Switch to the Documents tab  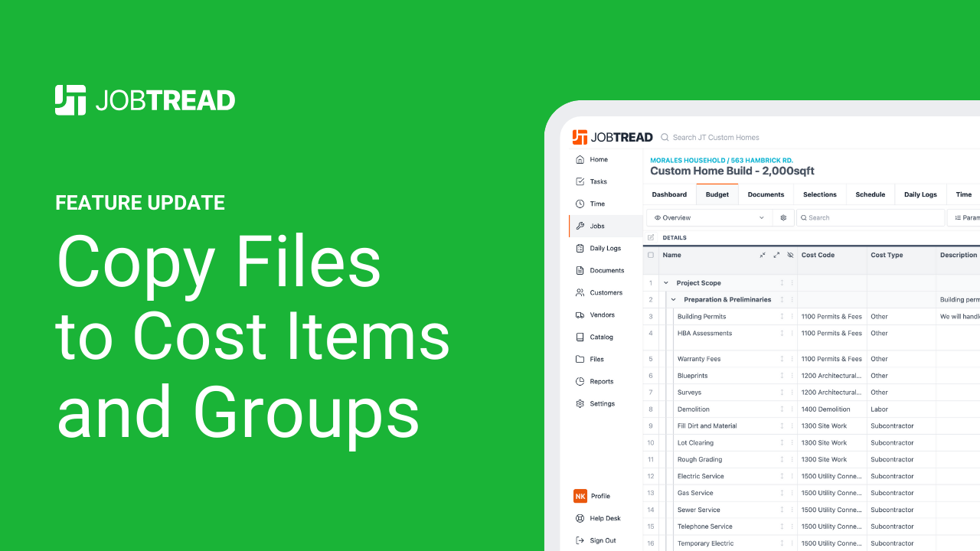coord(766,194)
